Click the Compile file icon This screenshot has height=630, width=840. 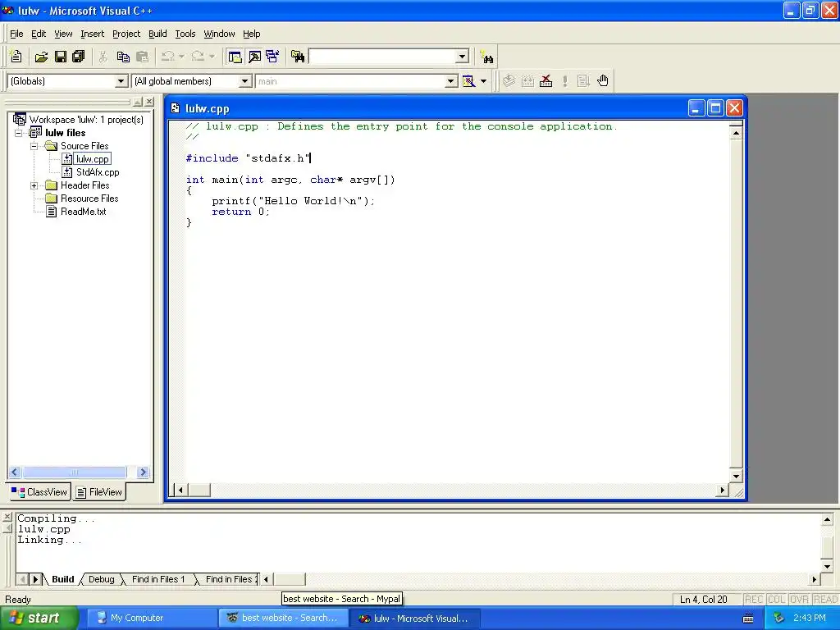[x=509, y=81]
